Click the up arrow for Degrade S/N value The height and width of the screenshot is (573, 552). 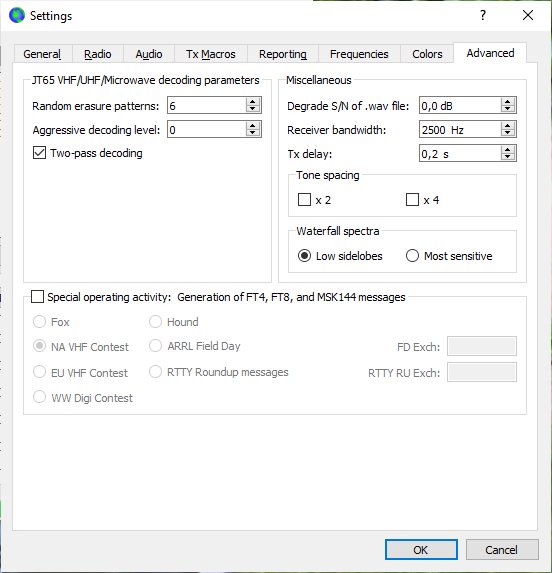click(507, 102)
